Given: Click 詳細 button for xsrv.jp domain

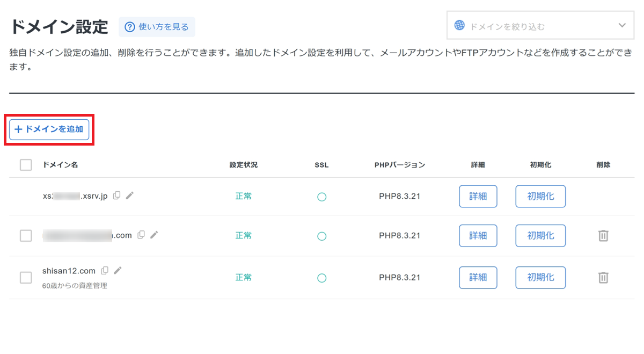Looking at the screenshot, I should click(x=478, y=197).
